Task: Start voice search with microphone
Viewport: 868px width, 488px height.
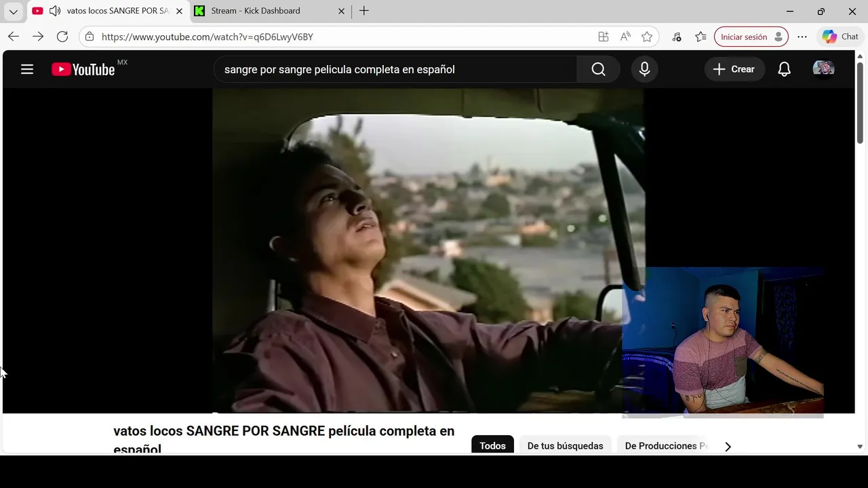Action: (x=644, y=69)
